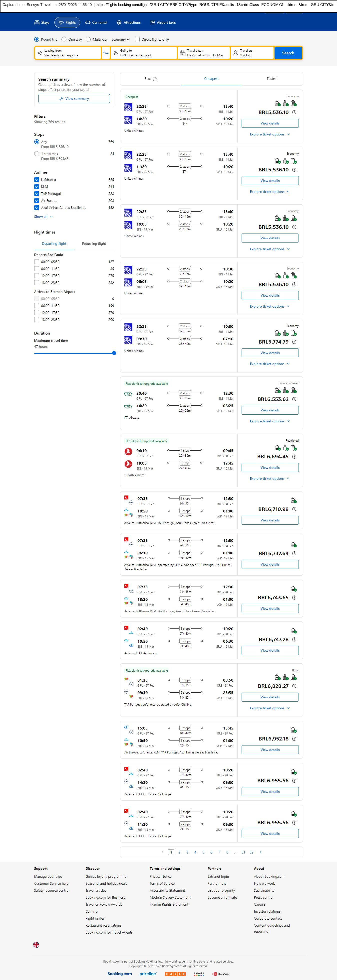The width and height of the screenshot is (337, 980).
Task: Click View summary button in Search summary
Action: [x=74, y=99]
